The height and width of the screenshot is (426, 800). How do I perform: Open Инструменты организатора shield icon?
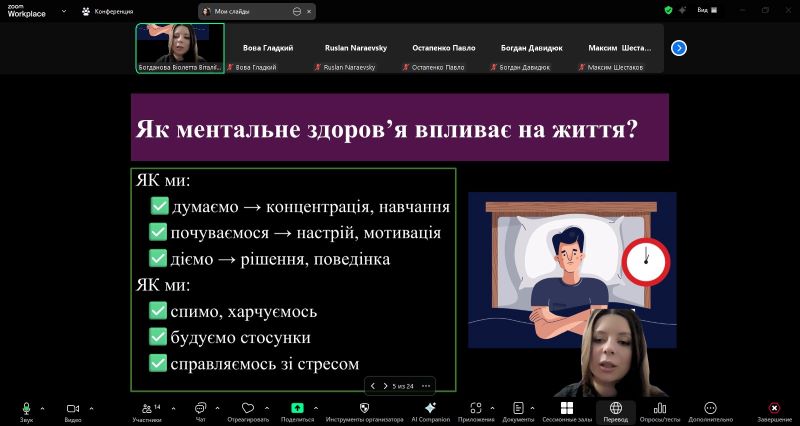click(x=364, y=408)
